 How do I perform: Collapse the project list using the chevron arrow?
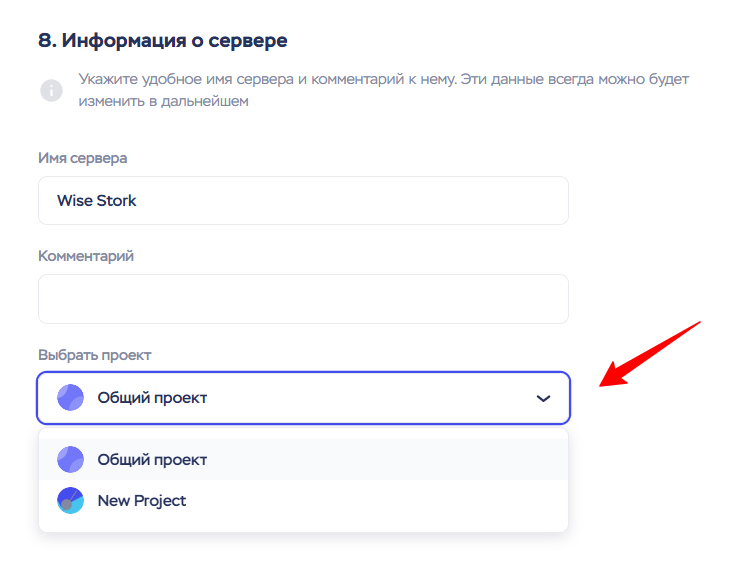pos(543,398)
